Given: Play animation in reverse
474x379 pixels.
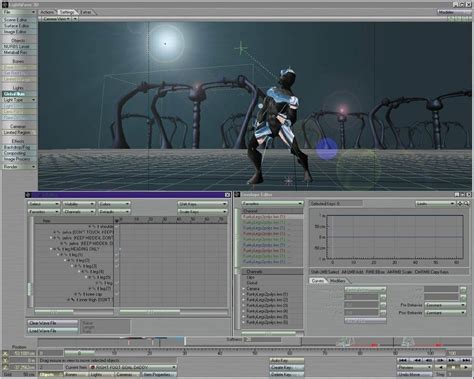Looking at the screenshot, I should [x=441, y=367].
